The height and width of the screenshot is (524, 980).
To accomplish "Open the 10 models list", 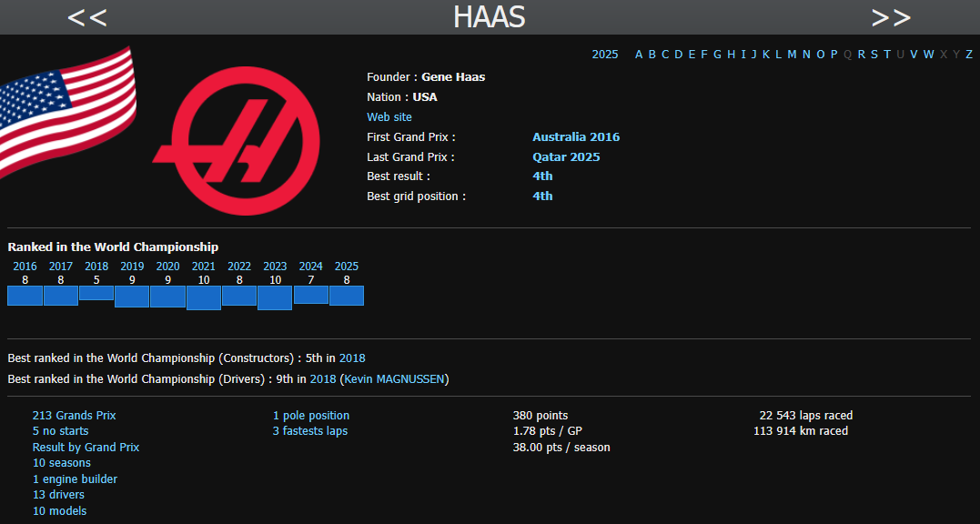I will [x=59, y=511].
